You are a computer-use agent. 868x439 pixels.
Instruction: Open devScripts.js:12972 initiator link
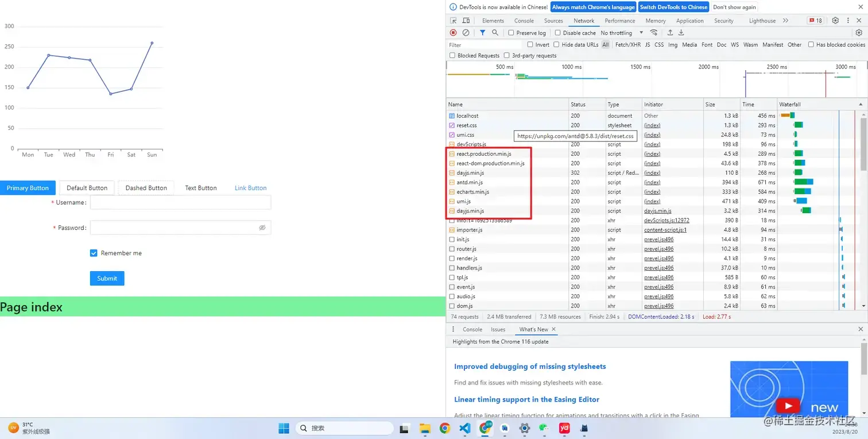click(666, 220)
